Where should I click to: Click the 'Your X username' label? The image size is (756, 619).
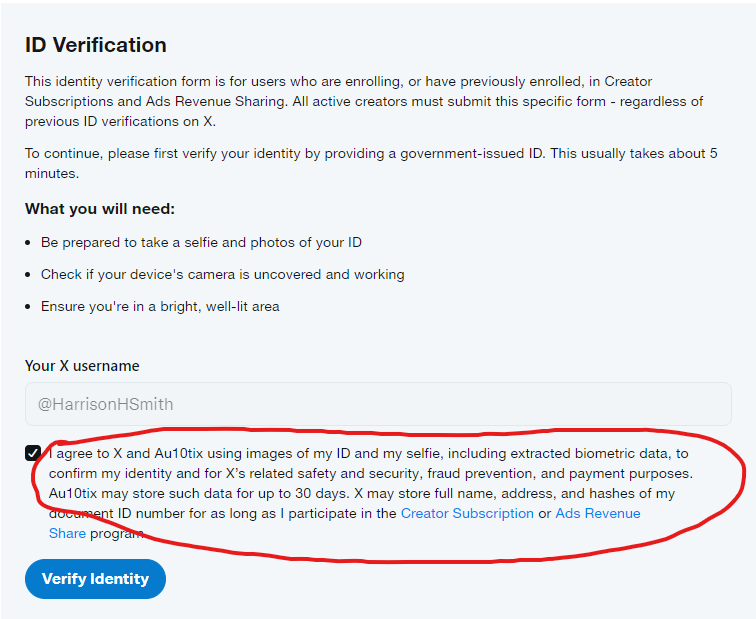[82, 366]
